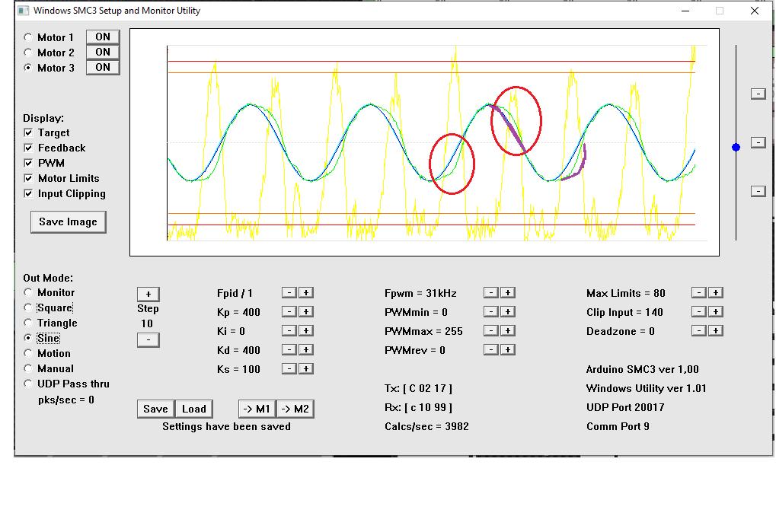The width and height of the screenshot is (776, 532).
Task: Select the Motor 1 radio button
Action: 29,37
